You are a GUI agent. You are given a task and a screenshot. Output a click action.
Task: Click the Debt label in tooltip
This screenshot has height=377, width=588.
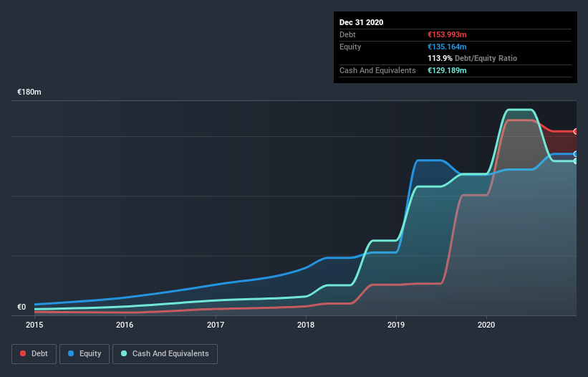point(347,34)
